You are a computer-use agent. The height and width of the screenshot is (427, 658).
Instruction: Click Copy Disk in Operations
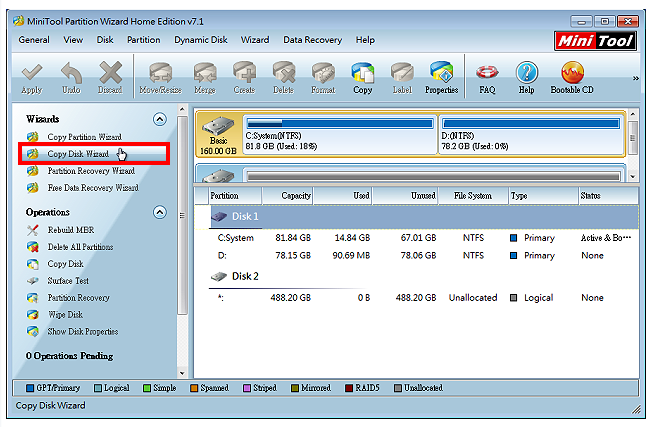pyautogui.click(x=65, y=264)
